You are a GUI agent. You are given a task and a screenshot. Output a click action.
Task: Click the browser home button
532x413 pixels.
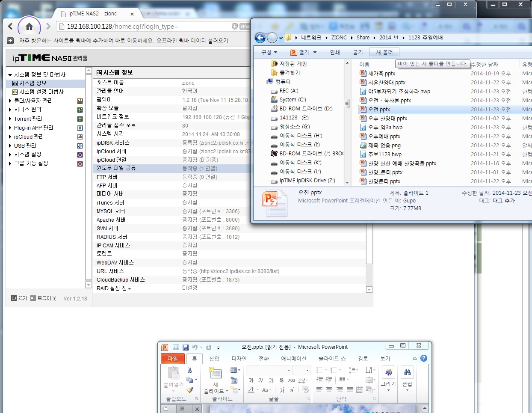coord(29,27)
